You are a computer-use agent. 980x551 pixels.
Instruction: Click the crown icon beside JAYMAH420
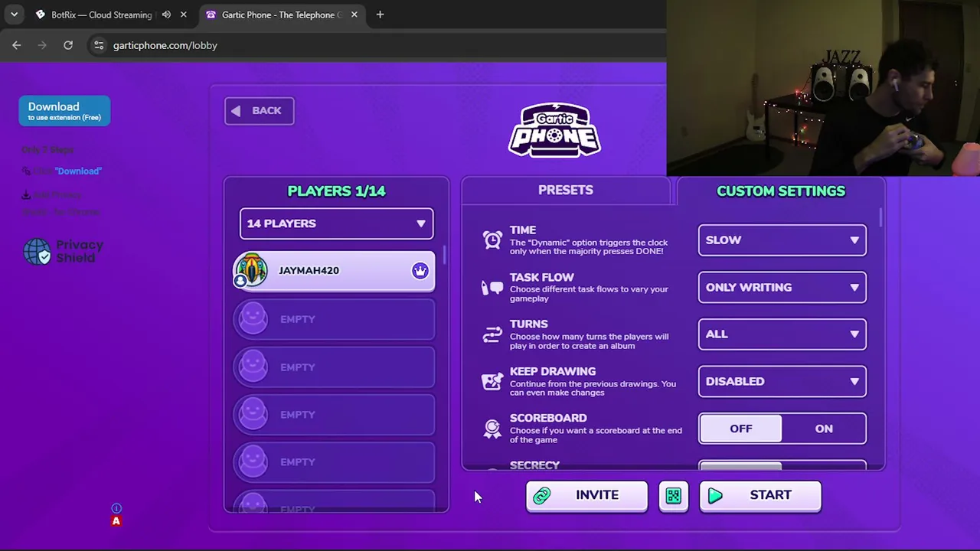(420, 270)
